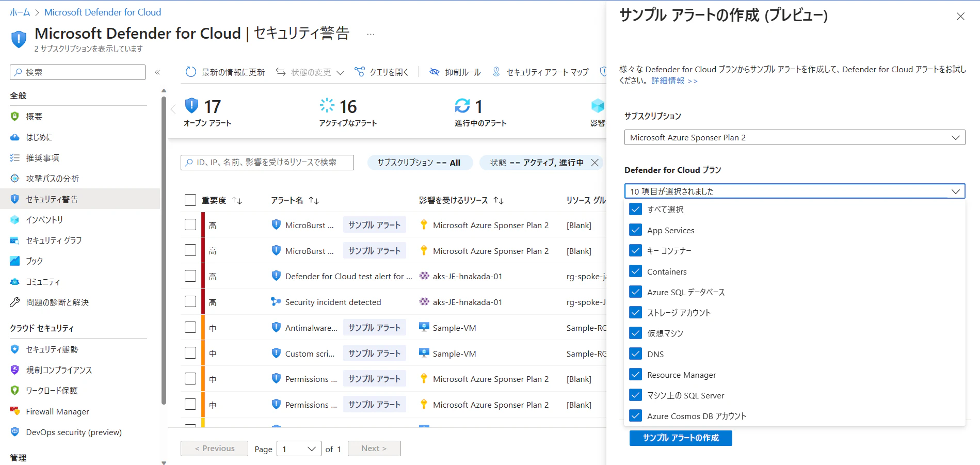This screenshot has width=980, height=465.
Task: Collapse the sidebar with the double-chevron icon
Action: click(x=157, y=72)
